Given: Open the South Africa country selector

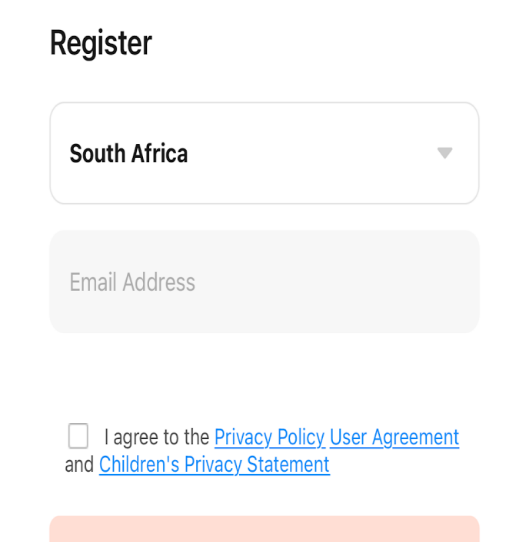Looking at the screenshot, I should click(x=264, y=153).
